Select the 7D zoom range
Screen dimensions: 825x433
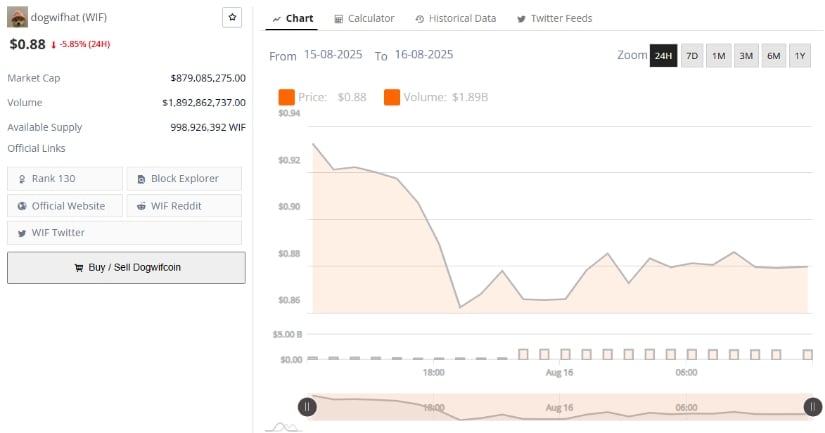click(x=692, y=55)
